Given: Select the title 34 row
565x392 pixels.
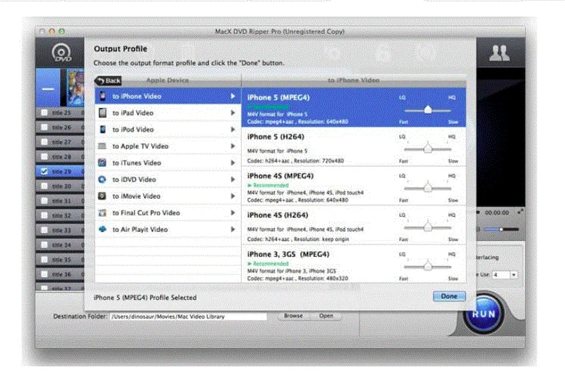Looking at the screenshot, I should [60, 245].
